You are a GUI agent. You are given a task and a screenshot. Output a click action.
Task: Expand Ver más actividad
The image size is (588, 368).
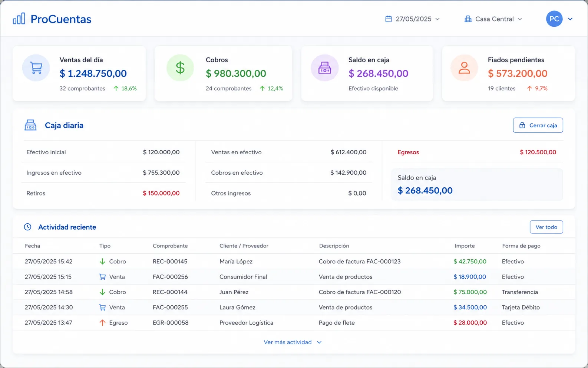pos(293,342)
